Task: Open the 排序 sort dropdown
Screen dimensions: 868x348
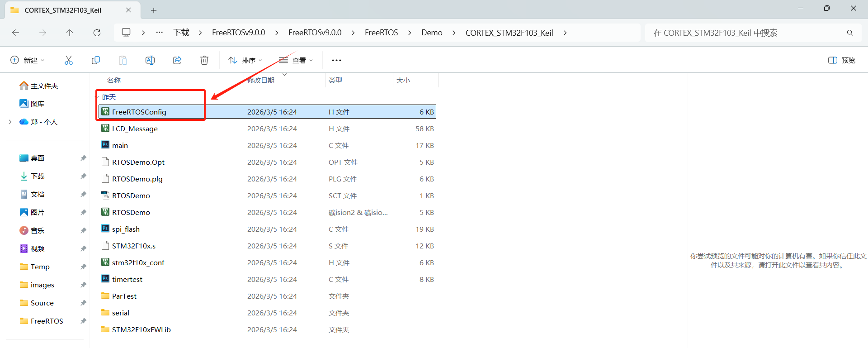Action: point(245,60)
